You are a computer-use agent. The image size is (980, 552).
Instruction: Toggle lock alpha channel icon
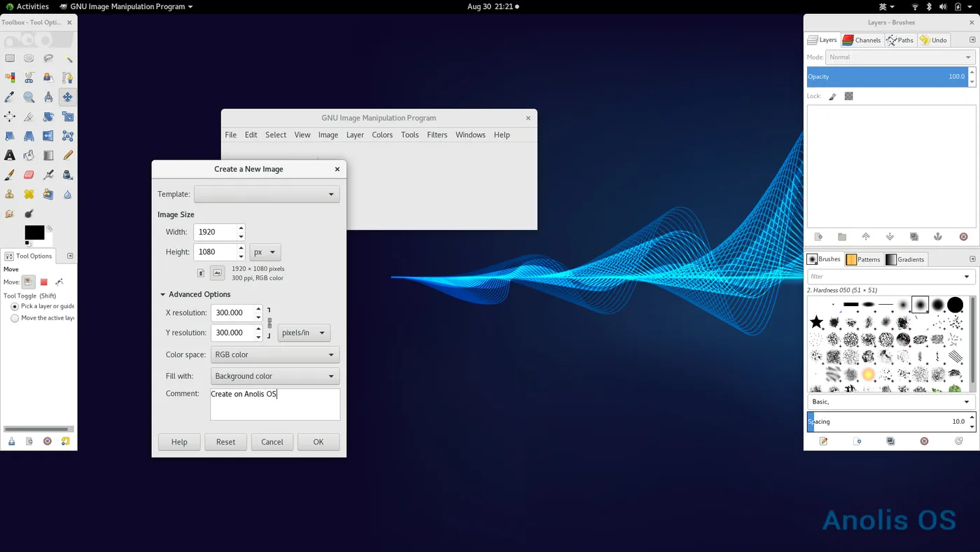[x=848, y=97]
